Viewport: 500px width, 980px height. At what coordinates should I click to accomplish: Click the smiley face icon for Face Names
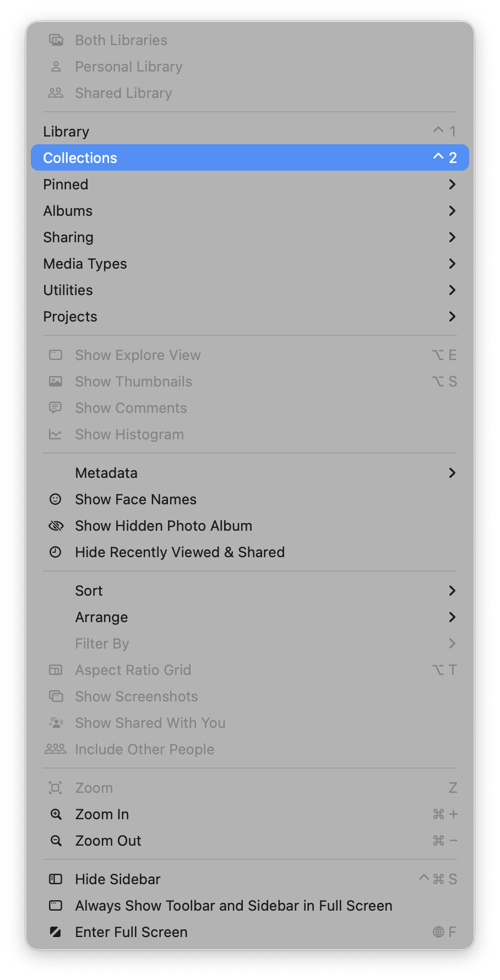tap(56, 499)
